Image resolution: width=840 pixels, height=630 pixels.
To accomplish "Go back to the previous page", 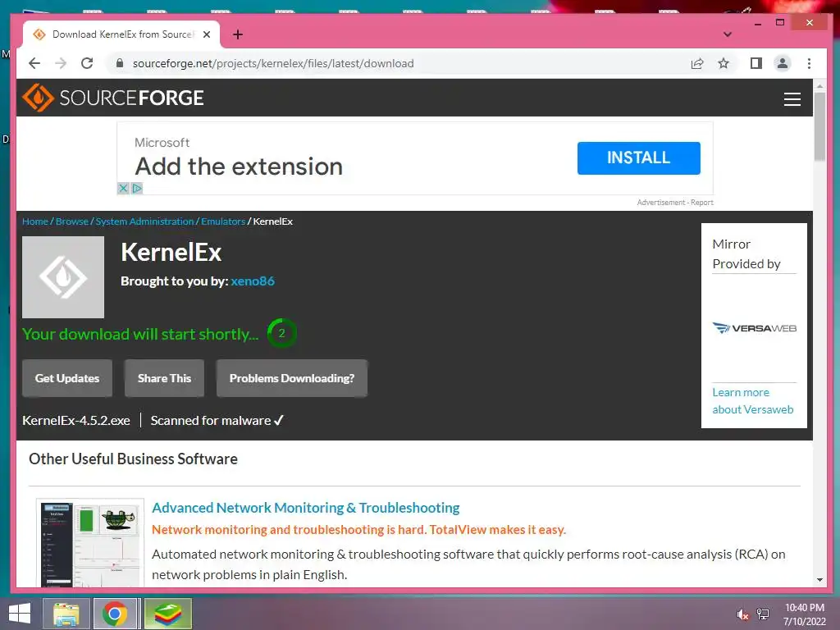I will [x=34, y=63].
